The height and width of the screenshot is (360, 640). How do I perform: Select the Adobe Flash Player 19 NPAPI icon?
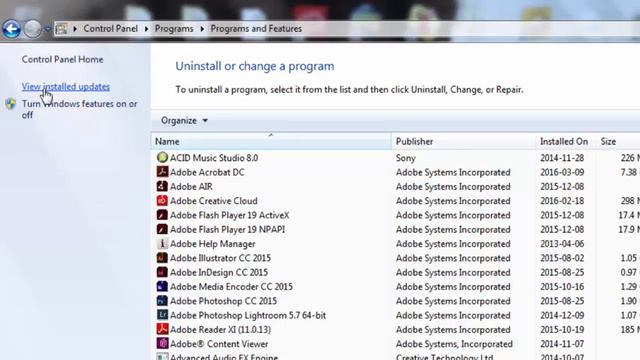click(162, 229)
